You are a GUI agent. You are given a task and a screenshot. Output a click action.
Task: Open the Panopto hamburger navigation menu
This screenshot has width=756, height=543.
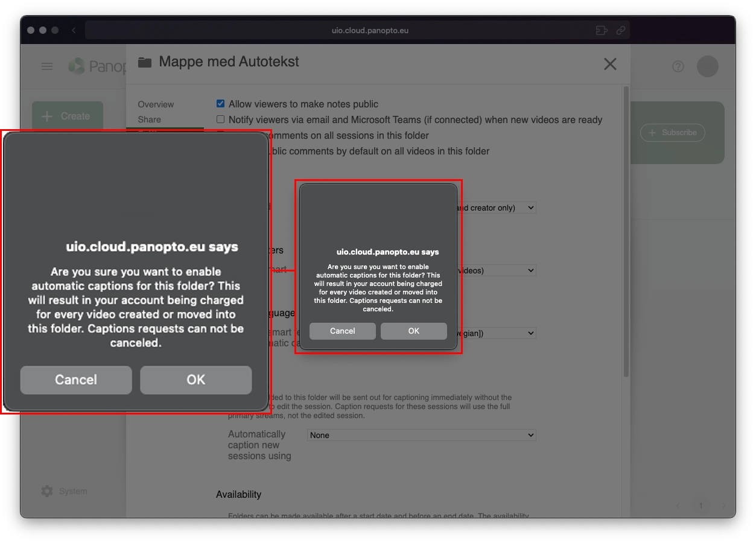(x=47, y=66)
